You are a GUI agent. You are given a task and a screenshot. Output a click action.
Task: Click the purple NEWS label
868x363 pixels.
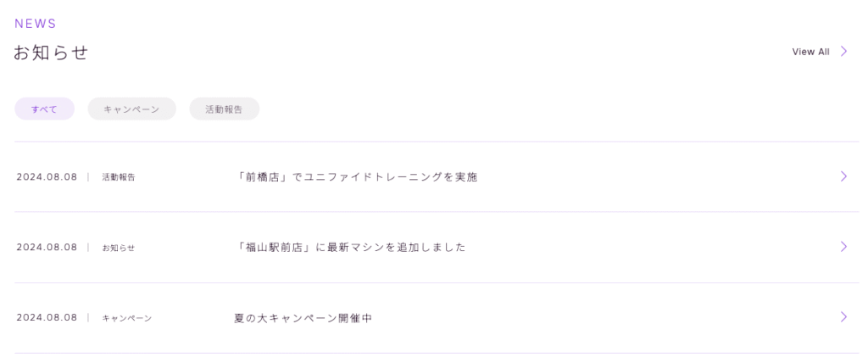[x=36, y=24]
